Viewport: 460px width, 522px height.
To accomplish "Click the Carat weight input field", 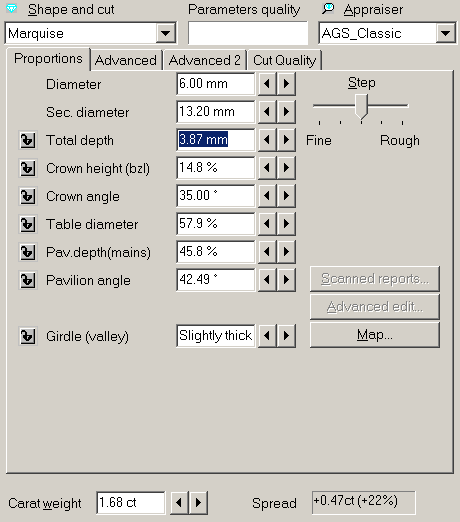I will click(131, 503).
